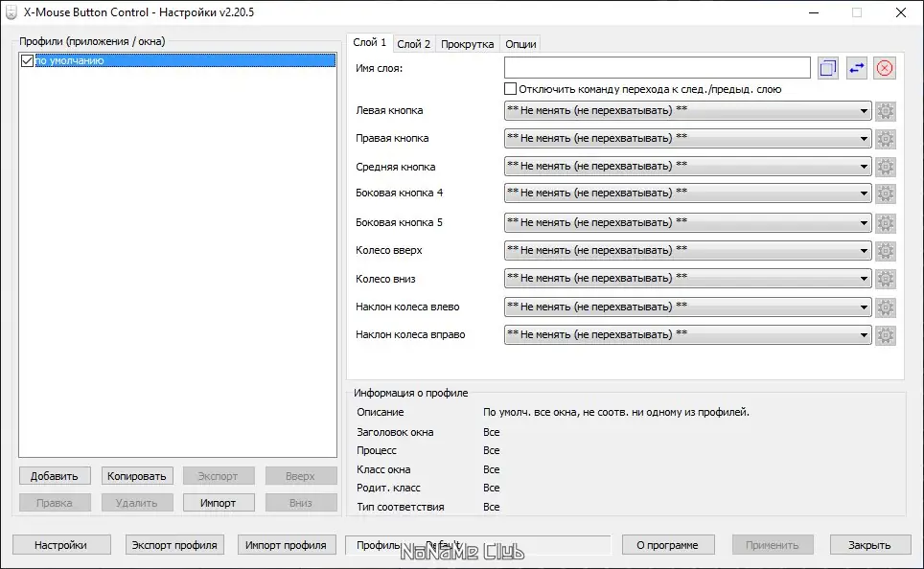
Task: Open the Опции tab
Action: (520, 44)
